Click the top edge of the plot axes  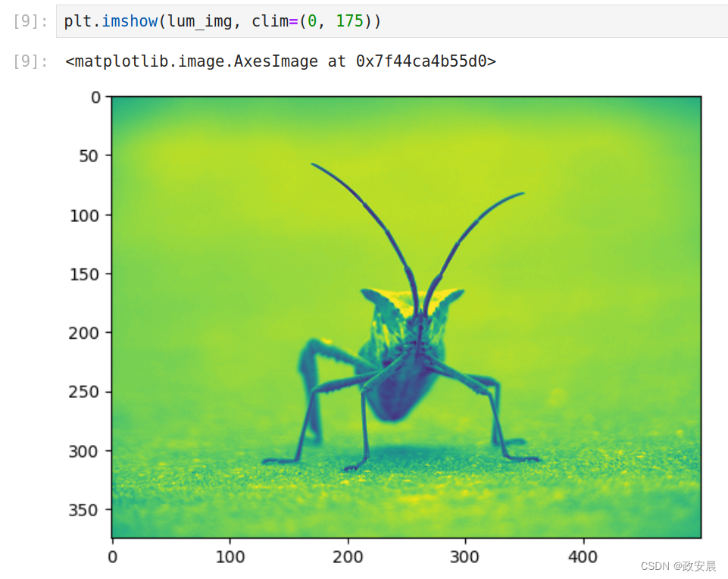tap(405, 96)
